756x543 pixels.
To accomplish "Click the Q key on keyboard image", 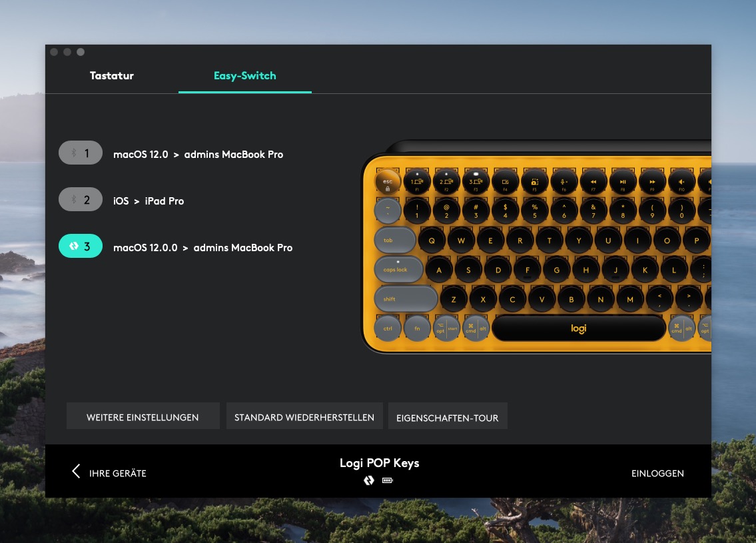I will tap(432, 240).
